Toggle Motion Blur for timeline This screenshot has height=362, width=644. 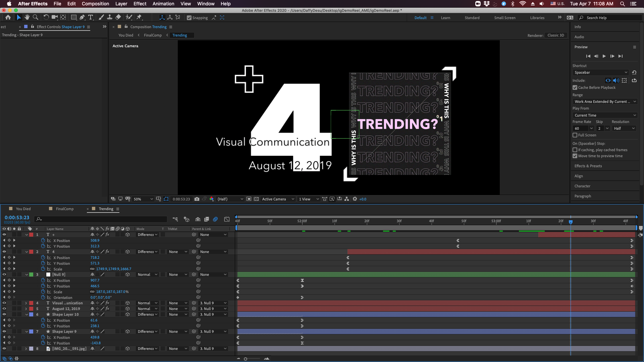[x=216, y=219]
